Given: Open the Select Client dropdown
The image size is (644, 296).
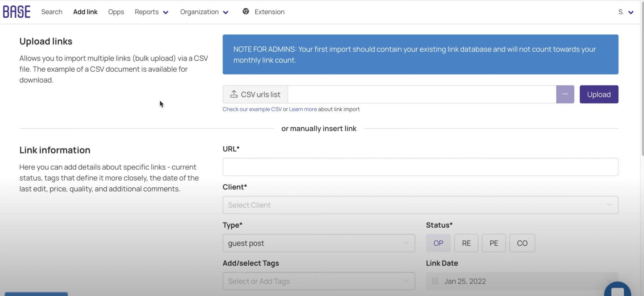Looking at the screenshot, I should pyautogui.click(x=420, y=205).
